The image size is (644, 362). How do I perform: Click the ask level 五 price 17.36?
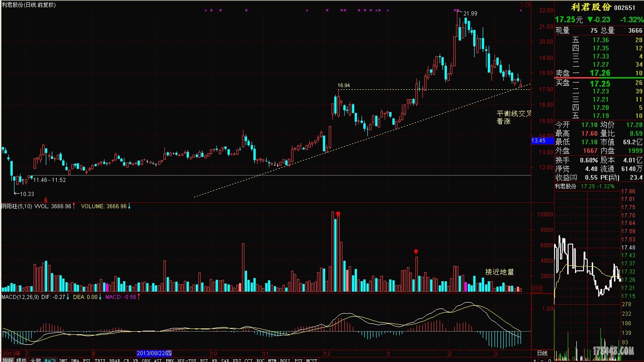point(601,40)
